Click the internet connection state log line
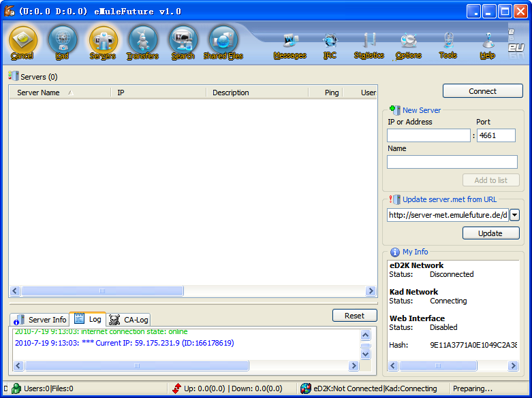Viewport: 532px width, 398px height. [x=101, y=331]
